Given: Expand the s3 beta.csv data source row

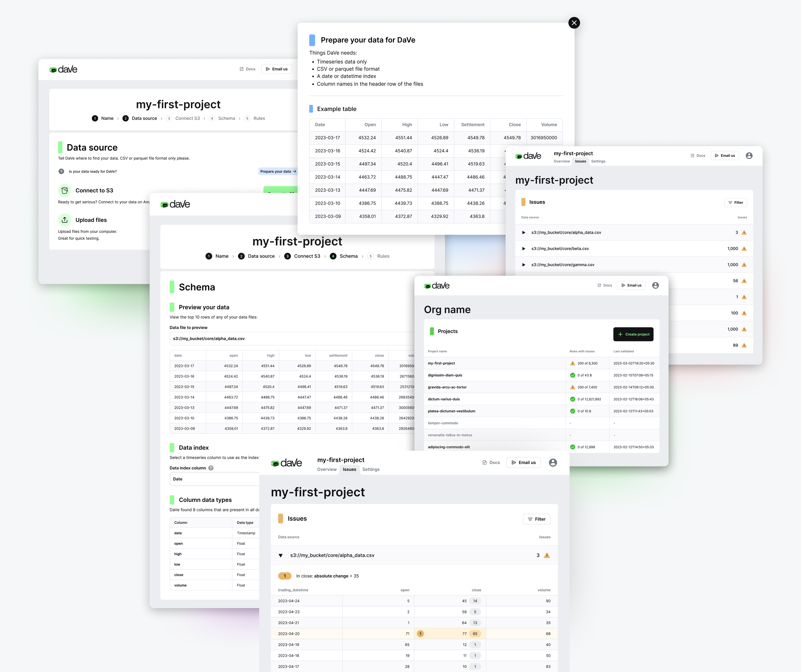Looking at the screenshot, I should click(524, 248).
